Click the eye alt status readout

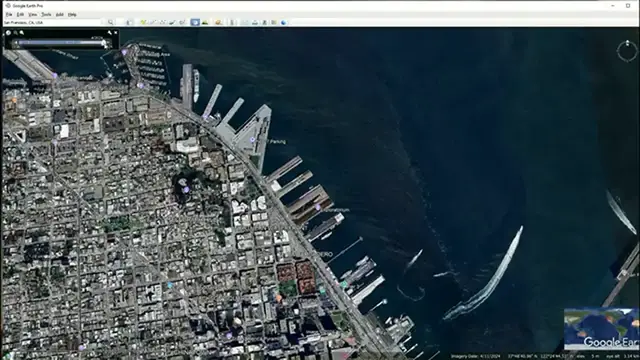pos(622,356)
